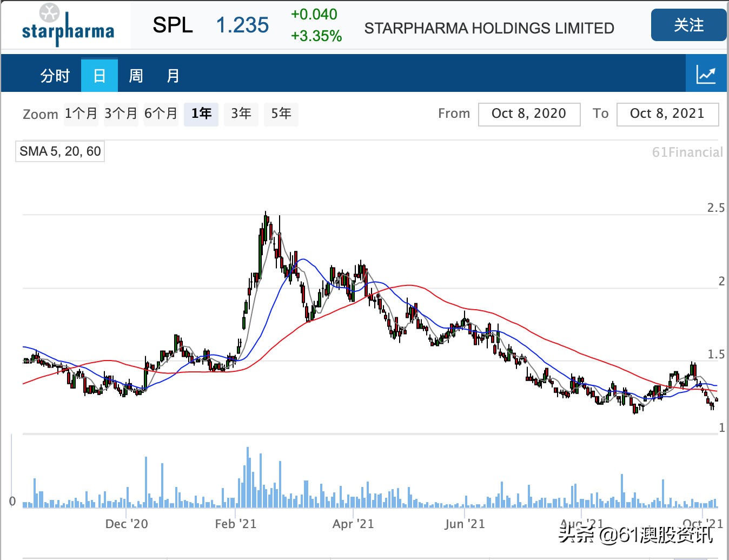Click the Starpharma logo
This screenshot has width=729, height=560.
pyautogui.click(x=68, y=25)
